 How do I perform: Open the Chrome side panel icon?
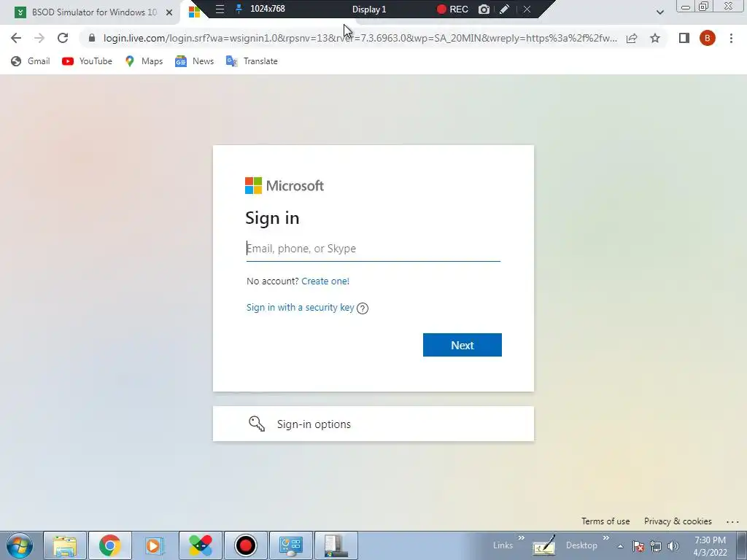[x=684, y=38]
